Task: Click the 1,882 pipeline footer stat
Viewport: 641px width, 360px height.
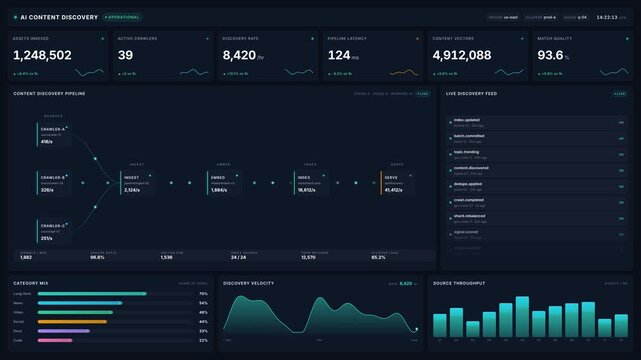Action: point(26,257)
